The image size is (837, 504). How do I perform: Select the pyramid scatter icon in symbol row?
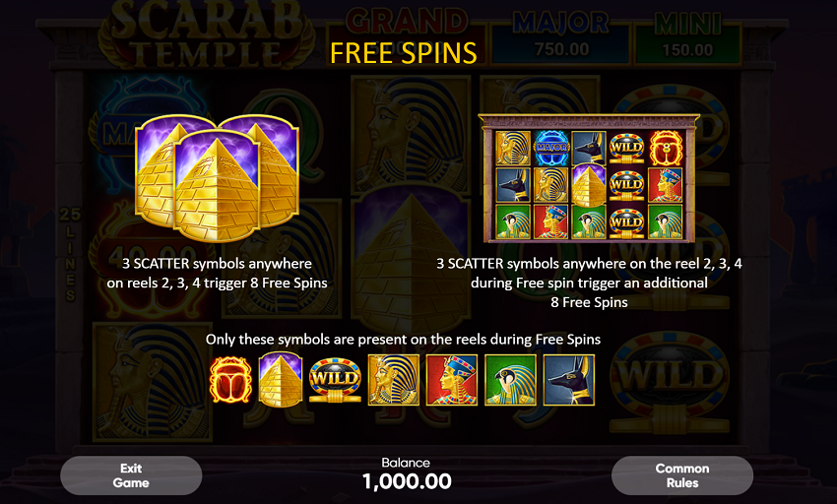(281, 379)
